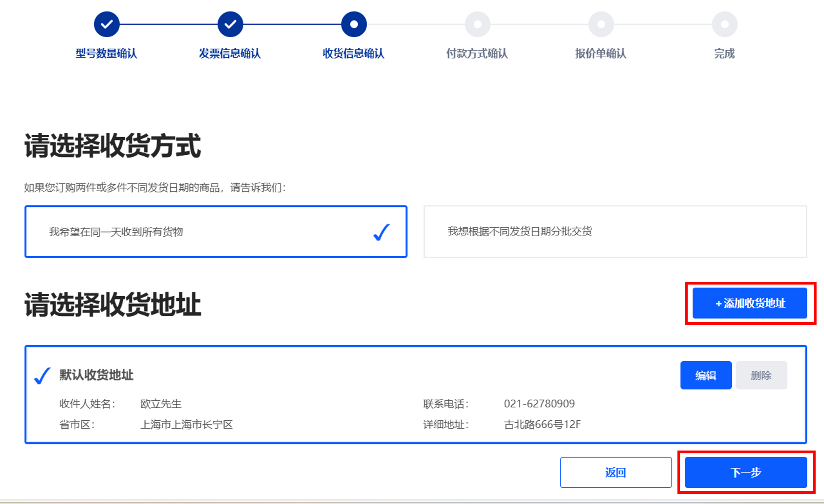Click the 型号数量确认 step label
Screen dimensions: 824x504
pos(107,53)
